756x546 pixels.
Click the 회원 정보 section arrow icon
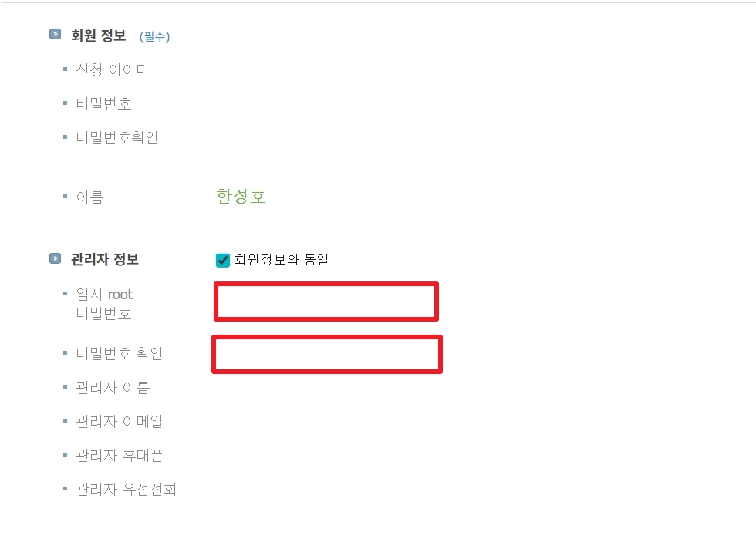pos(55,34)
